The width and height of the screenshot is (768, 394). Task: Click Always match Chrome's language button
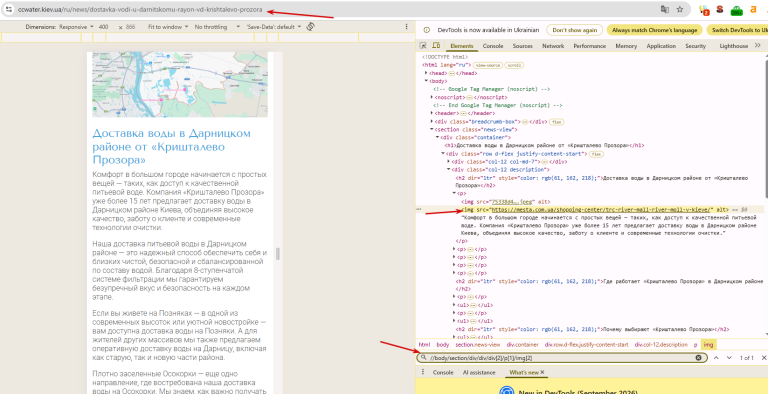[654, 30]
